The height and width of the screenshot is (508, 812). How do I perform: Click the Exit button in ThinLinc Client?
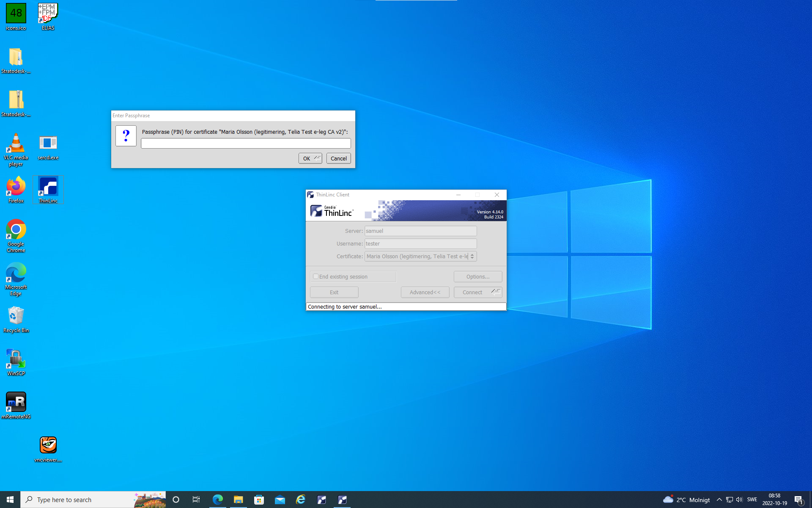point(334,292)
